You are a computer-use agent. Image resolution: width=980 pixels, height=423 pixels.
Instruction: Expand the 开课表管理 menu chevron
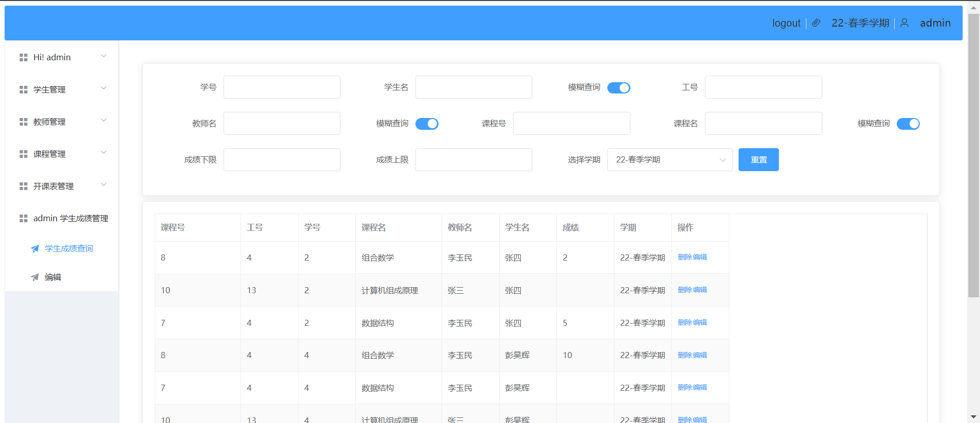tap(104, 185)
